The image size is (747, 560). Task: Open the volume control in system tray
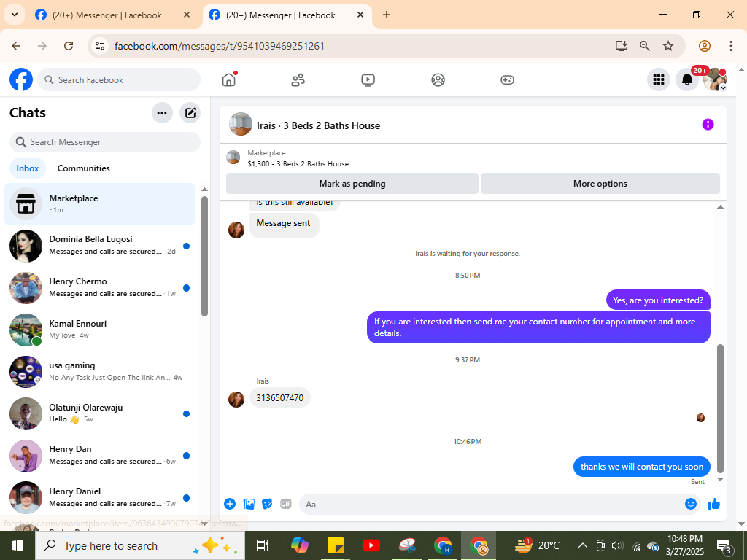click(617, 545)
